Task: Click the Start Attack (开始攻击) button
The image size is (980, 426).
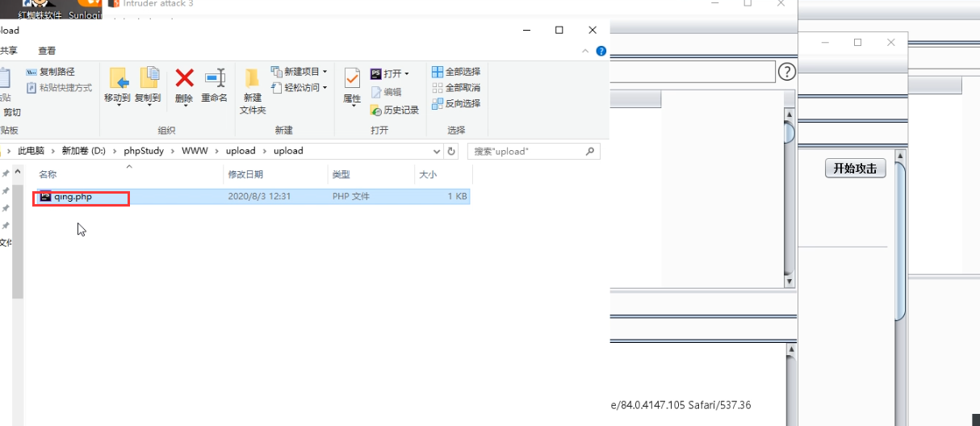Action: pyautogui.click(x=855, y=168)
